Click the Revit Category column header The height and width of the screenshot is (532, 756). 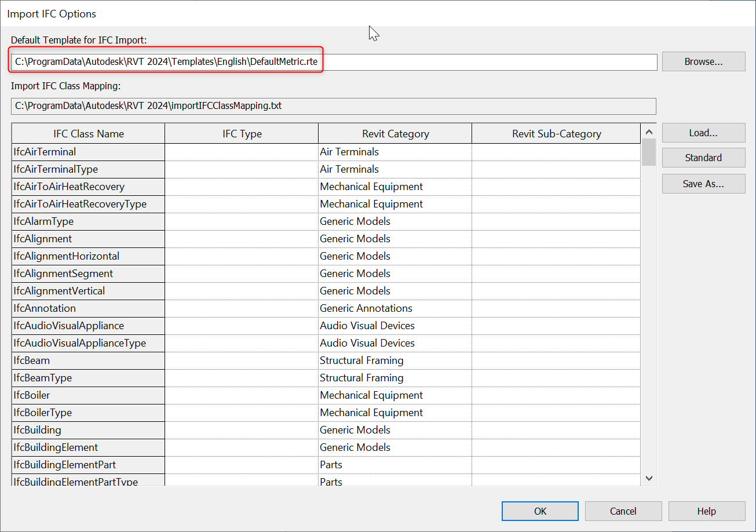pyautogui.click(x=395, y=133)
